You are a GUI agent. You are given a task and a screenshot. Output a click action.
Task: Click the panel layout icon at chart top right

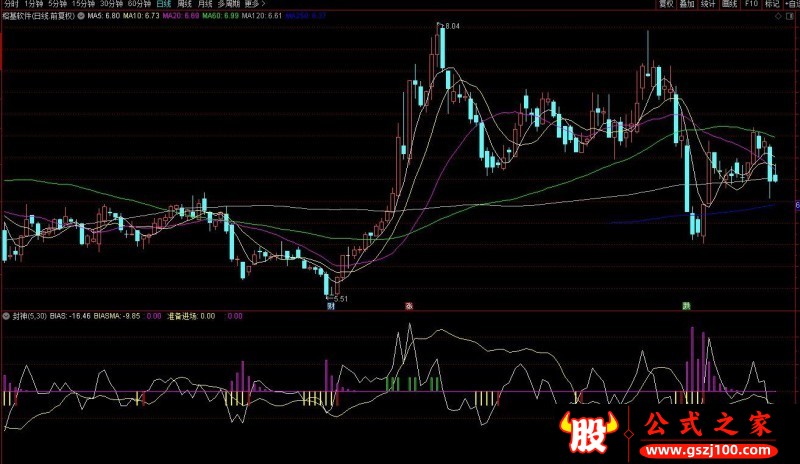coord(790,16)
